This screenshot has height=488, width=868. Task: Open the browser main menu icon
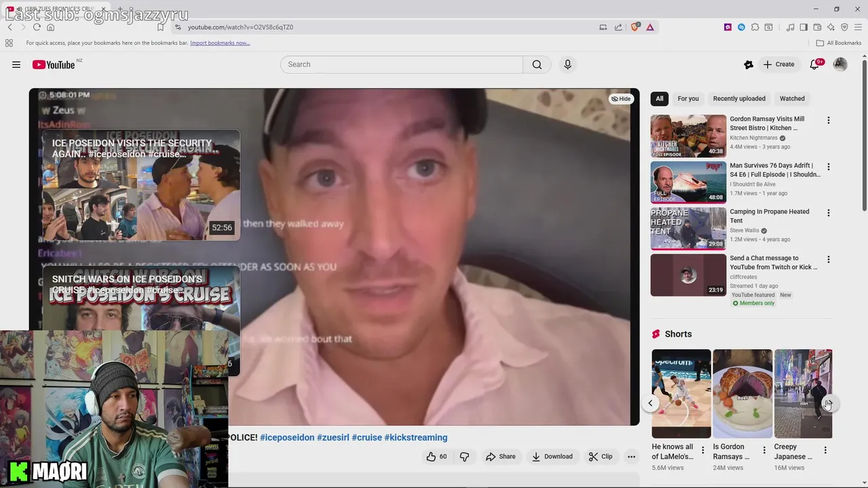click(858, 27)
